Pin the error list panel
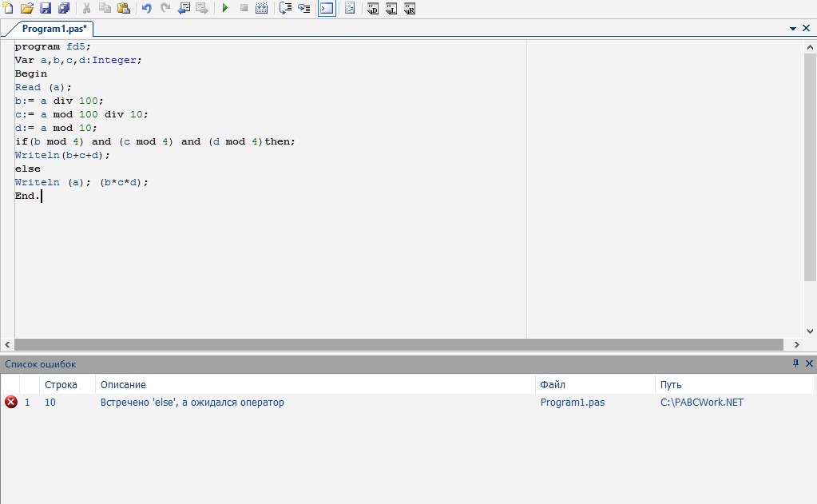The image size is (817, 504). point(795,364)
